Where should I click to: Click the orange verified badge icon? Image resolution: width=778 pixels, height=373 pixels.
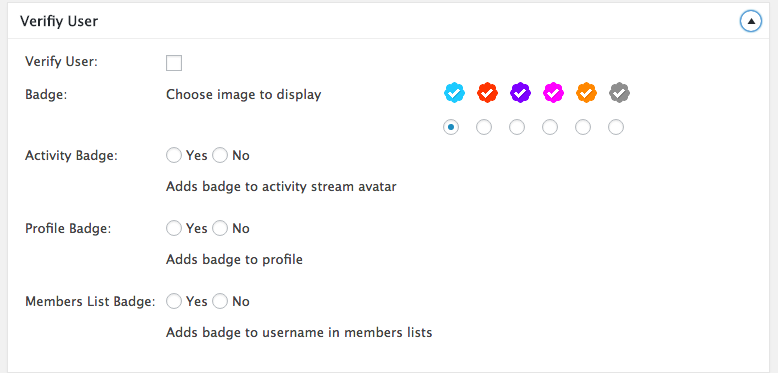click(x=586, y=93)
